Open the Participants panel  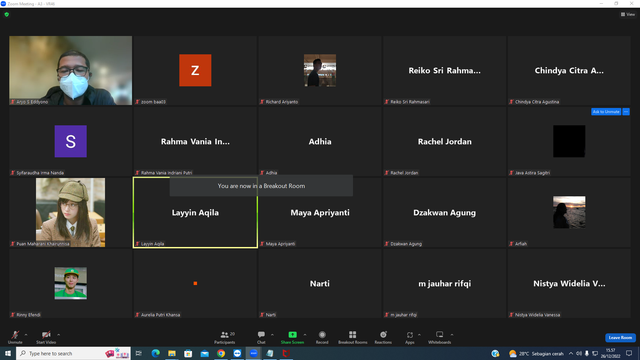tap(224, 337)
